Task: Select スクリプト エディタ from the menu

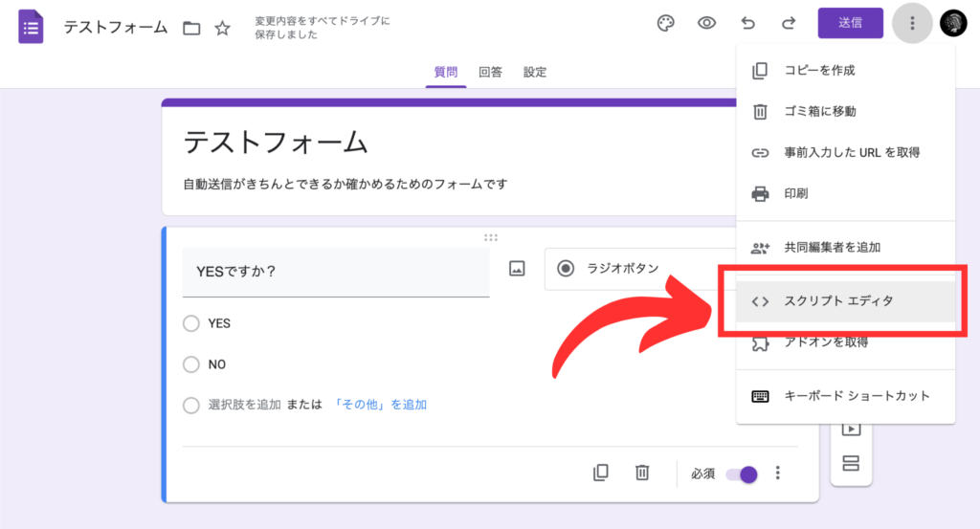Action: click(x=837, y=301)
